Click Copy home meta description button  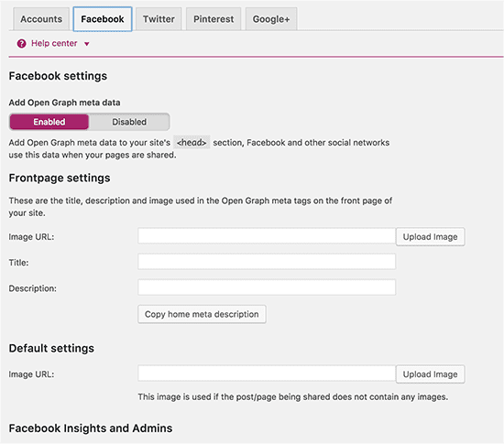[202, 314]
